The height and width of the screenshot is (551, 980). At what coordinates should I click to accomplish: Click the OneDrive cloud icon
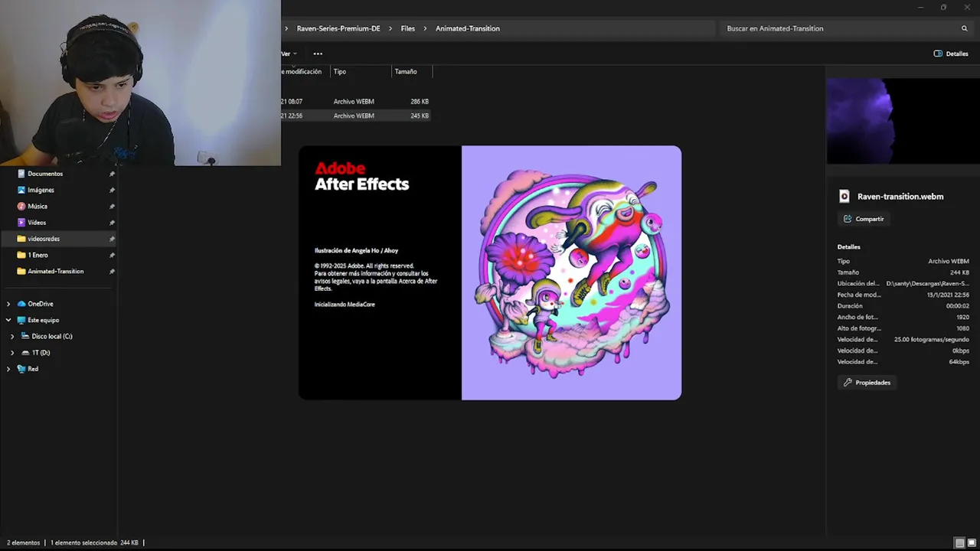coord(21,304)
